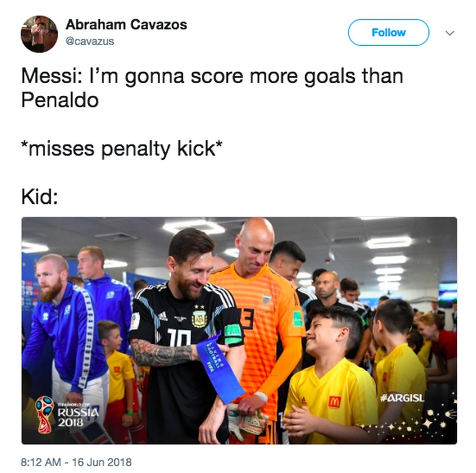Click the crest on the blue Iceland jacket

click(67, 309)
